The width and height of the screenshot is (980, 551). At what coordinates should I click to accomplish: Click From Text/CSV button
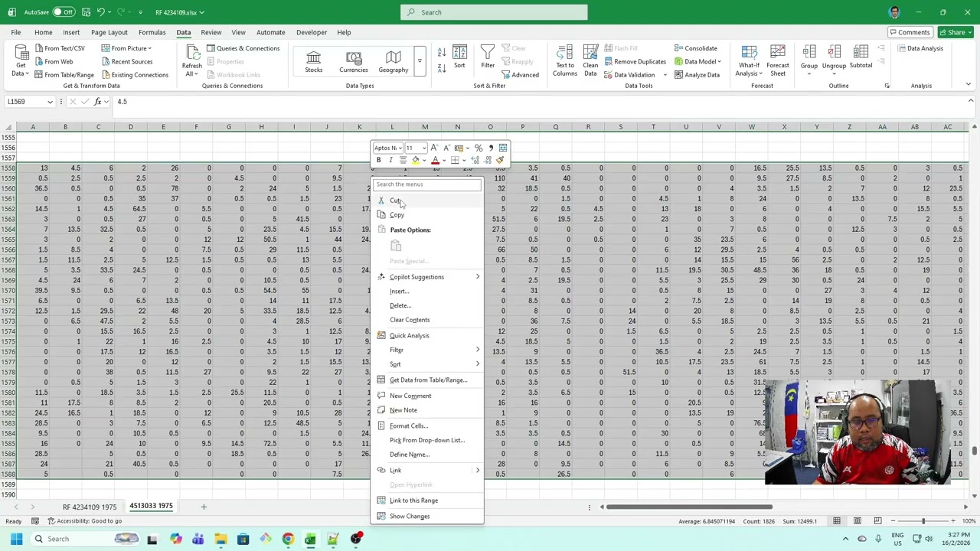click(60, 48)
